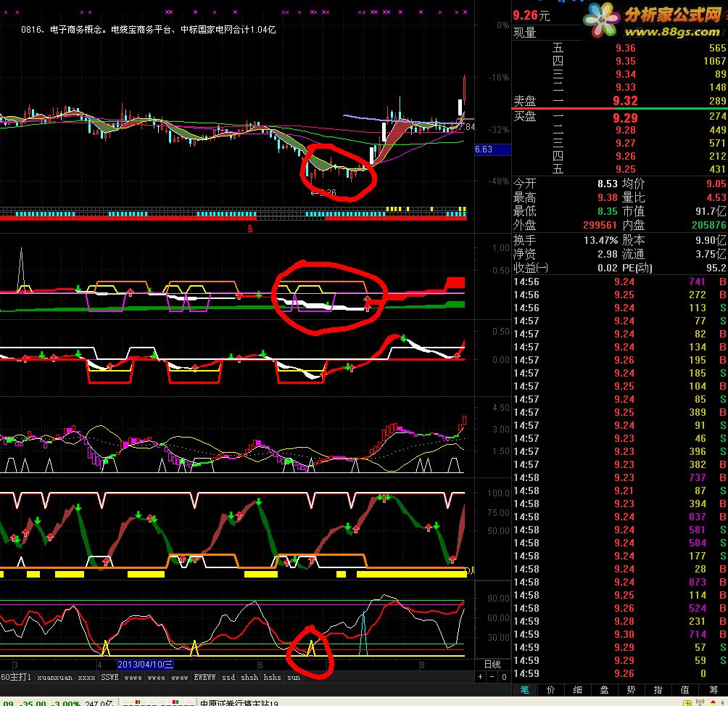Click the 日线 period selector
This screenshot has width=728, height=706.
[492, 665]
